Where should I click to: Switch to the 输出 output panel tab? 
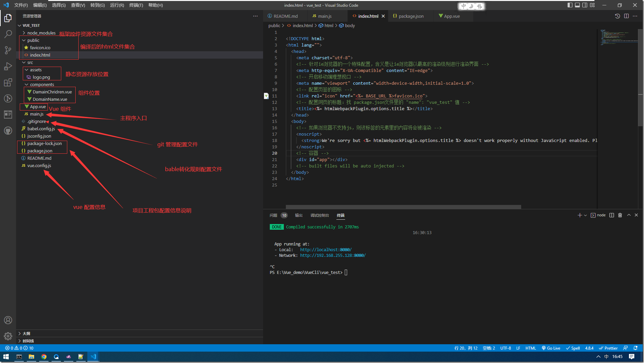[x=299, y=215]
